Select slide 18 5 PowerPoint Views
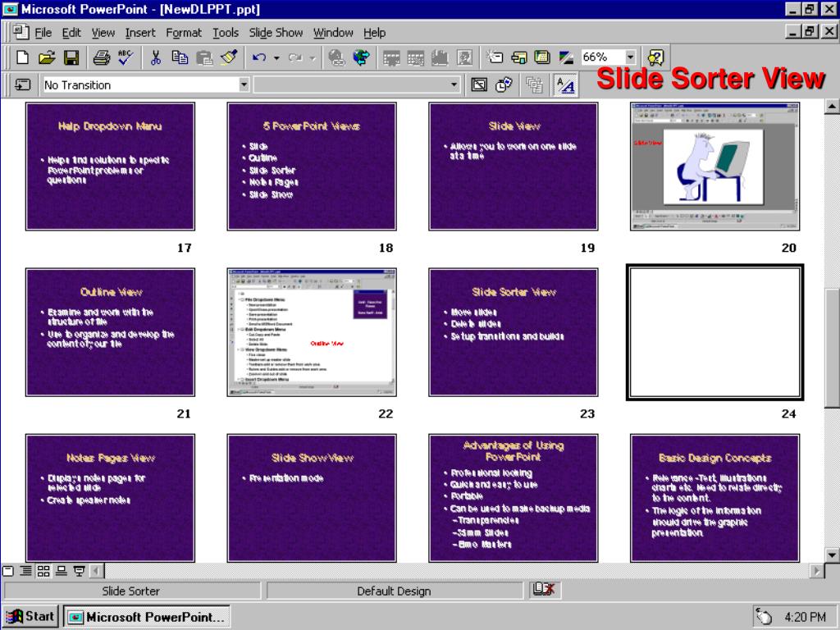The image size is (840, 630). pyautogui.click(x=312, y=167)
